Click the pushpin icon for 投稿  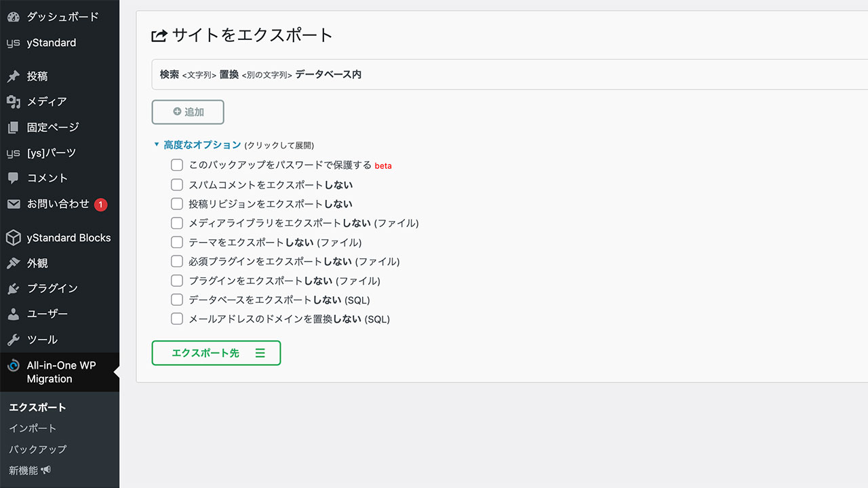click(13, 77)
